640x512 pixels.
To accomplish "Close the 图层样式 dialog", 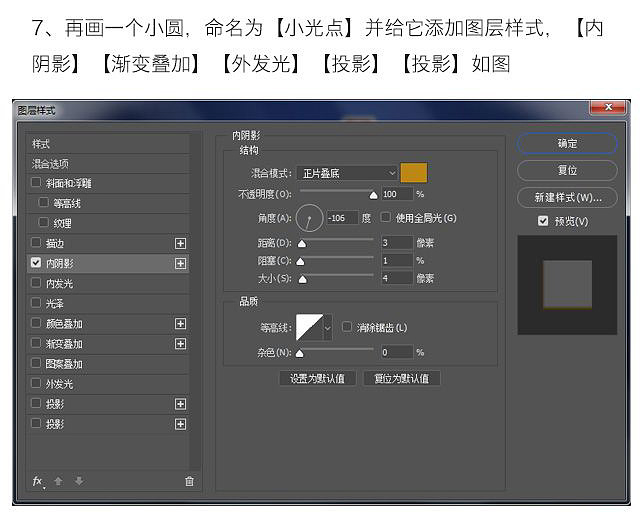I will (608, 107).
